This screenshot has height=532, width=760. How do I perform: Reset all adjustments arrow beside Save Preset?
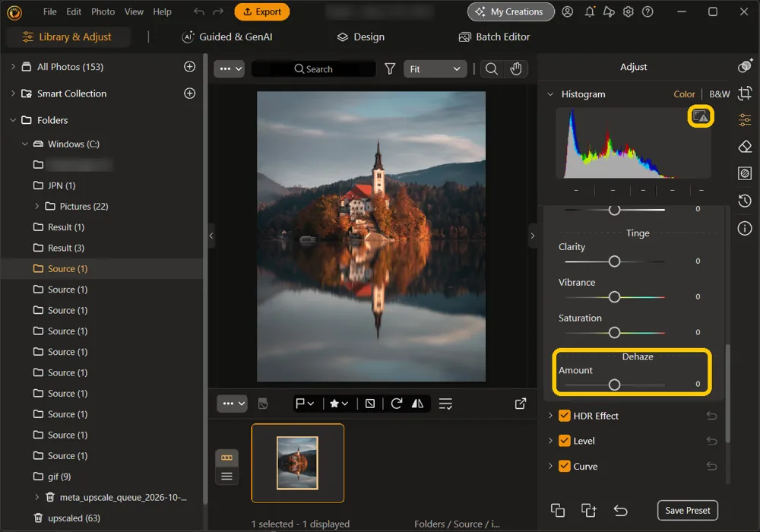pos(620,510)
